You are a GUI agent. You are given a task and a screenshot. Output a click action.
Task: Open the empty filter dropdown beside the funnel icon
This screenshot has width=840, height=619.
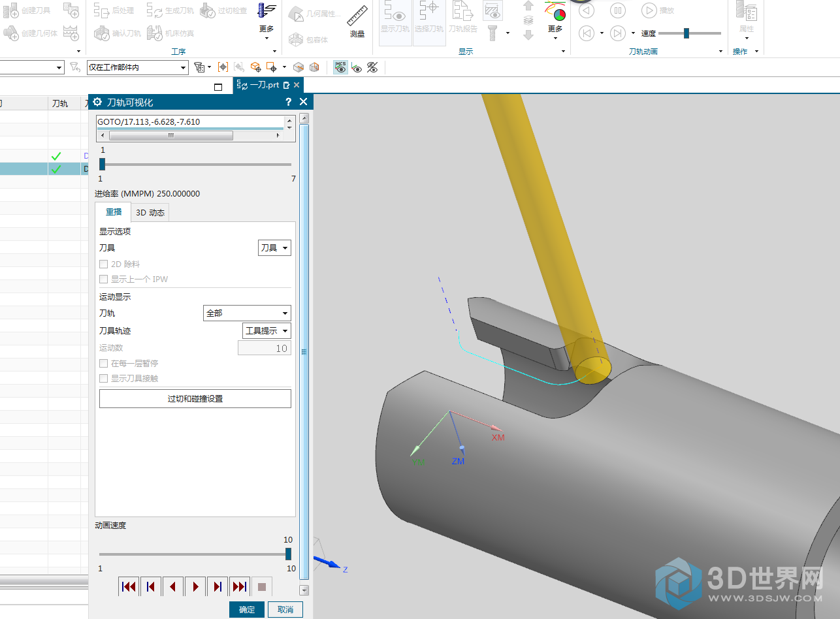coord(32,67)
